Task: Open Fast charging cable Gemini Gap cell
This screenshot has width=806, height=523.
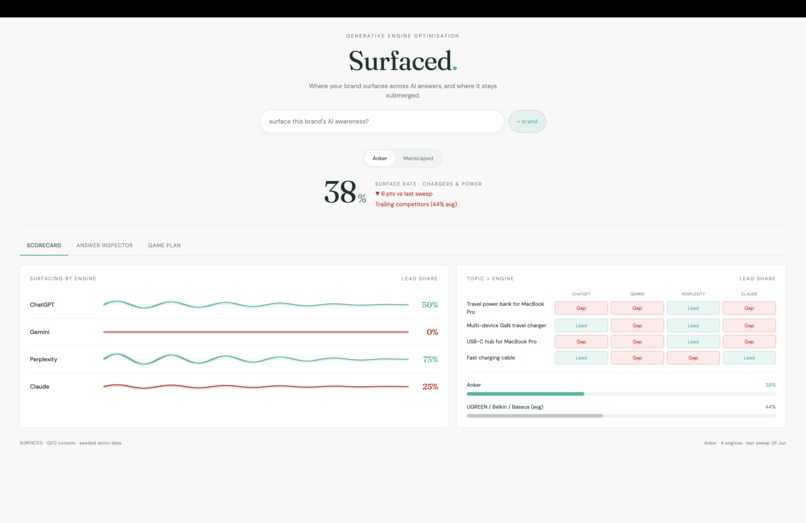Action: pyautogui.click(x=637, y=357)
